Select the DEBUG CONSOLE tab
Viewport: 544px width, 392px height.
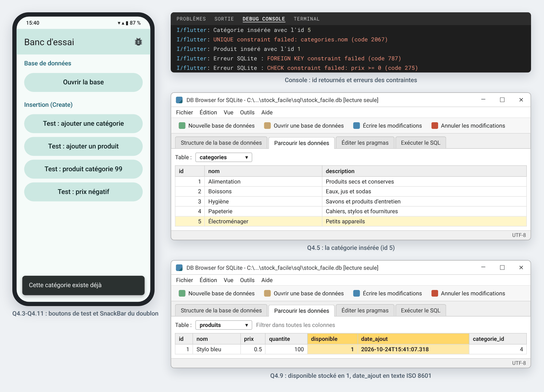[264, 19]
